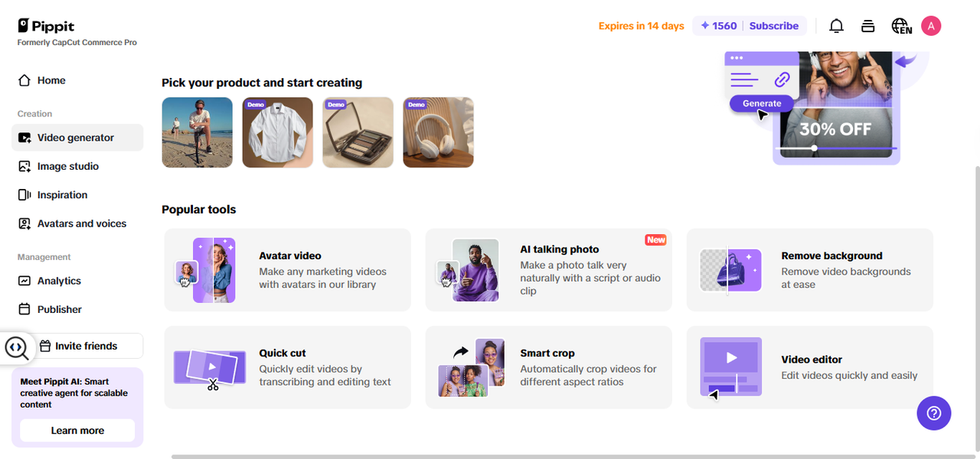Launch the Remove background tool
The width and height of the screenshot is (980, 459).
click(809, 270)
